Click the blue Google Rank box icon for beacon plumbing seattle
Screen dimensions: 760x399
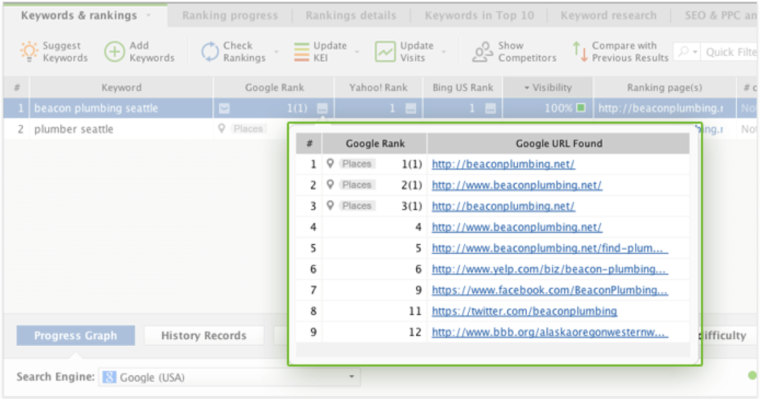224,108
